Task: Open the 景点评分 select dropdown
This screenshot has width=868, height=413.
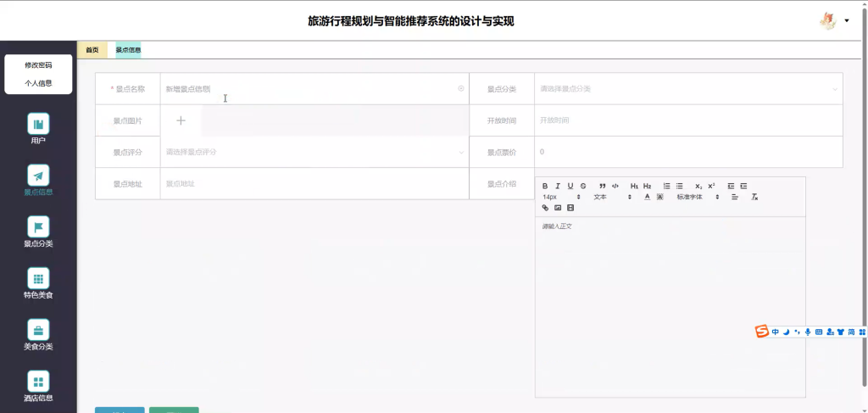Action: point(314,152)
